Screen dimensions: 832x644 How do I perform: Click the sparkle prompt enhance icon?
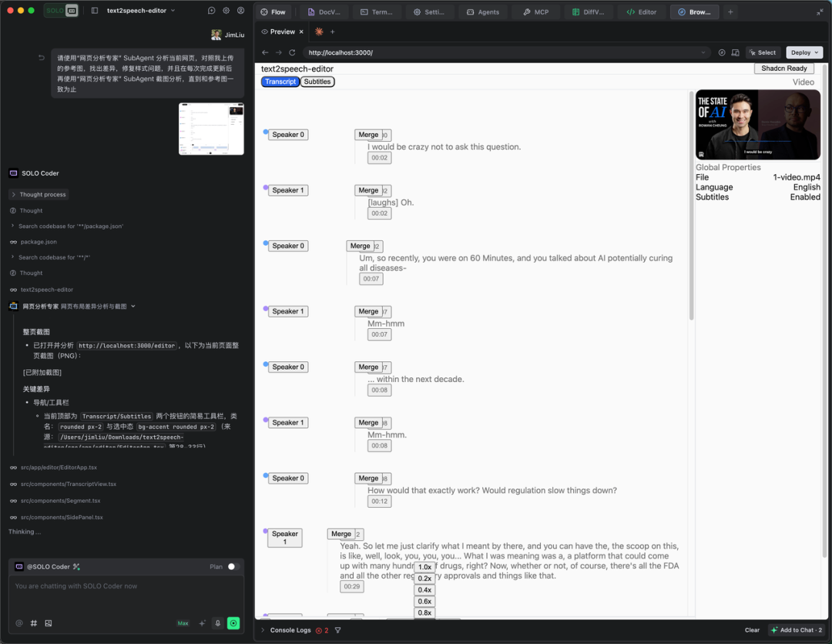point(202,623)
